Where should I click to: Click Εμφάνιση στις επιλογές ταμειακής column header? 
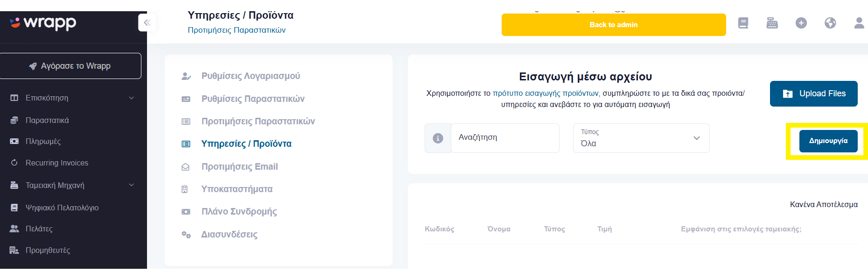click(741, 229)
